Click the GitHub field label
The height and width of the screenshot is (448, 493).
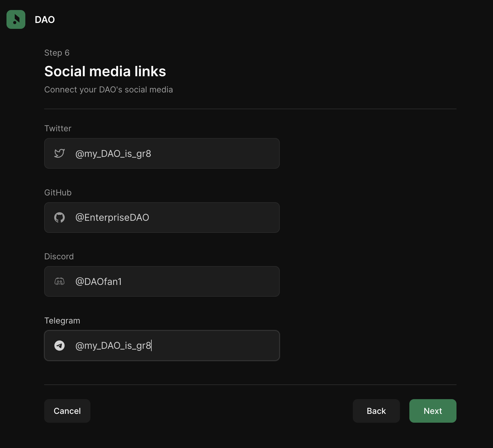point(58,193)
